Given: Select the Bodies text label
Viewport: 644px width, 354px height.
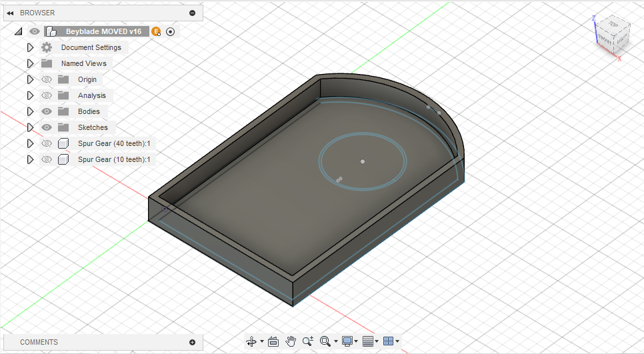Looking at the screenshot, I should 89,112.
